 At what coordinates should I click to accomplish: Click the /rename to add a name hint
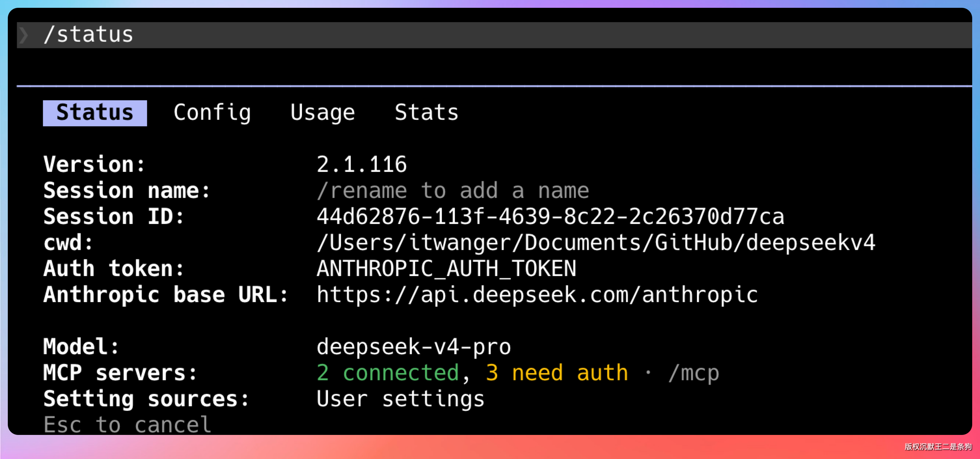(x=453, y=190)
